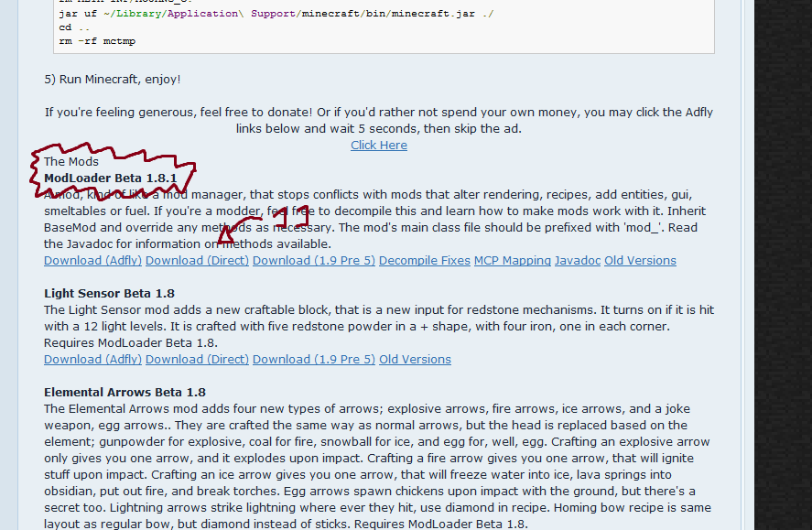Click the 'Elemental Arrows Beta 1.8' heading

tap(125, 393)
